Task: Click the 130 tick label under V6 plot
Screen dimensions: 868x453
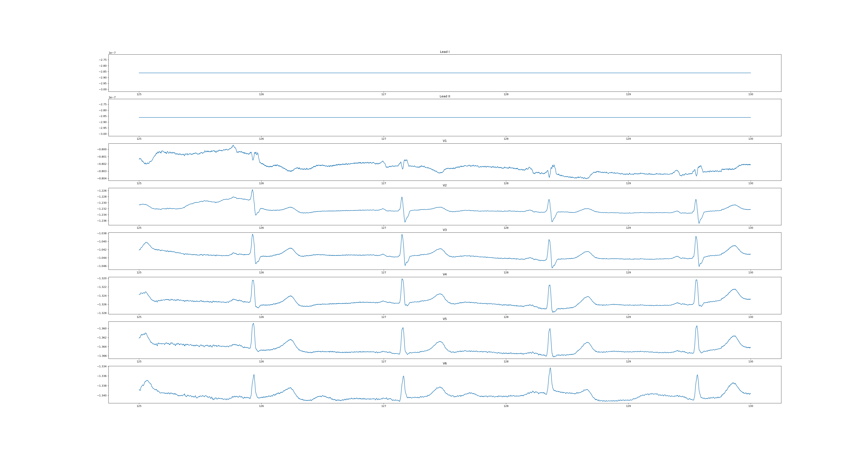Action: coord(750,406)
